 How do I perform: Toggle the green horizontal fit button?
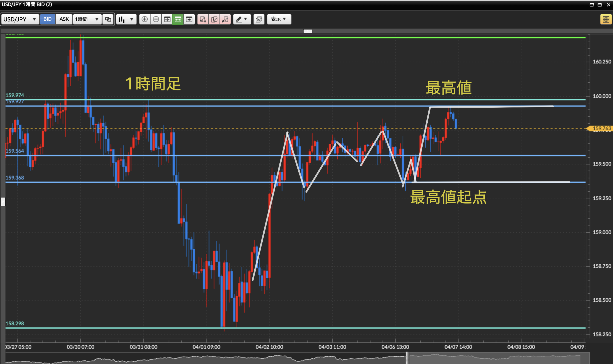tap(178, 19)
